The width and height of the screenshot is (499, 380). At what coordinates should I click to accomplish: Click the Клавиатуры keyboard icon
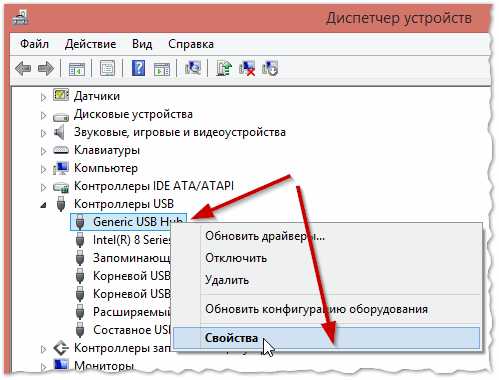tap(61, 150)
